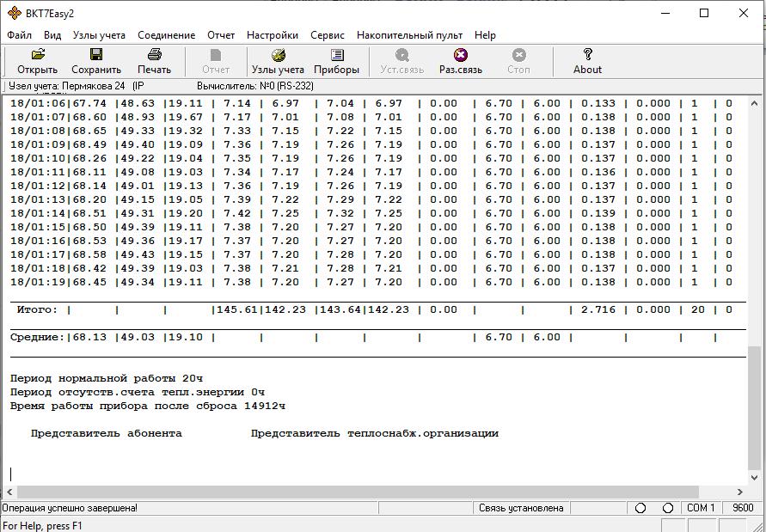Open a file with the Открыть icon

click(36, 60)
